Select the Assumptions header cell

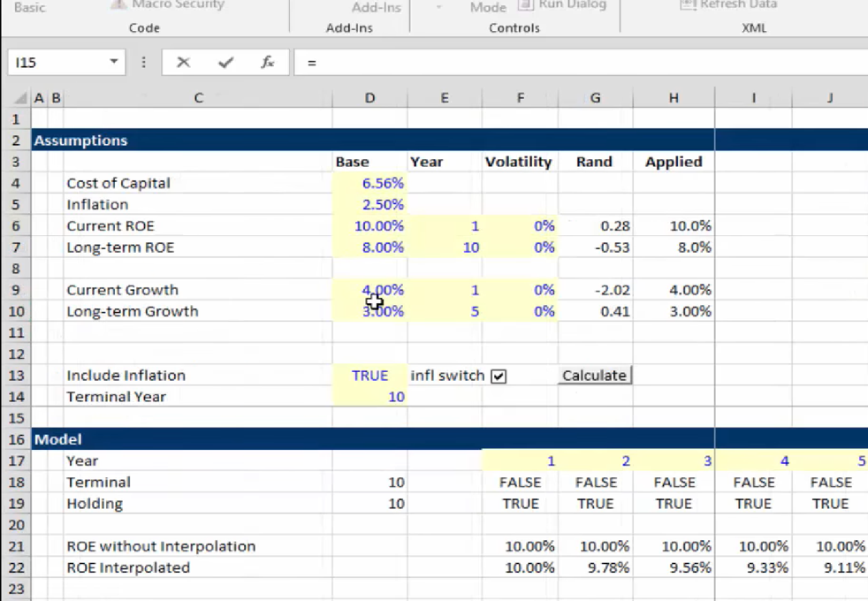(80, 141)
